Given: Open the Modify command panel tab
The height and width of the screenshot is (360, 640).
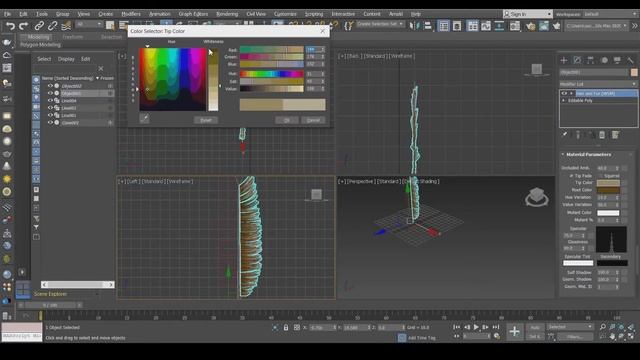Looking at the screenshot, I should tap(577, 60).
